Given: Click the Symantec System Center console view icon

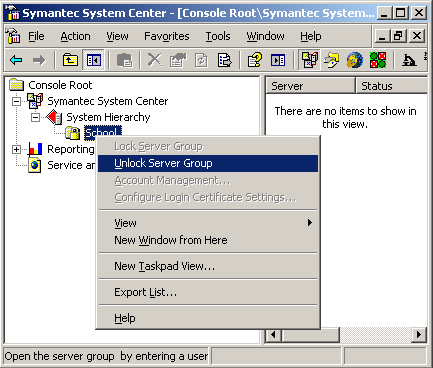Looking at the screenshot, I should coord(309,60).
